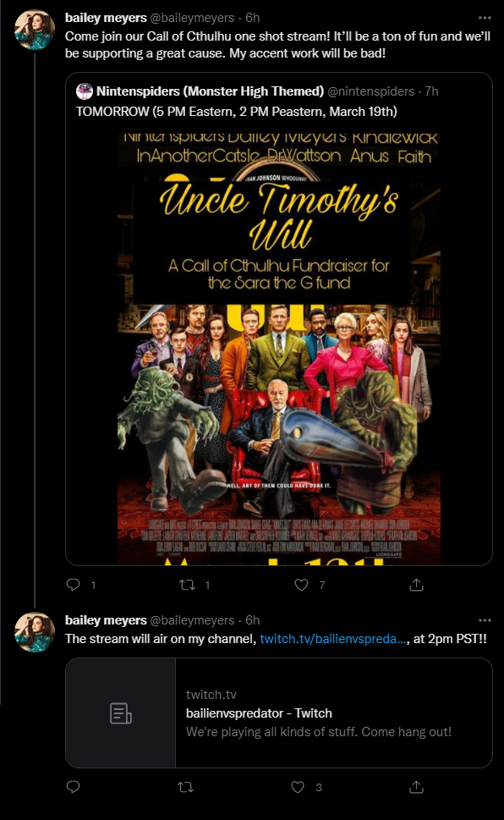
Task: Click bailey meyers avatar on first tweet
Action: (x=35, y=30)
